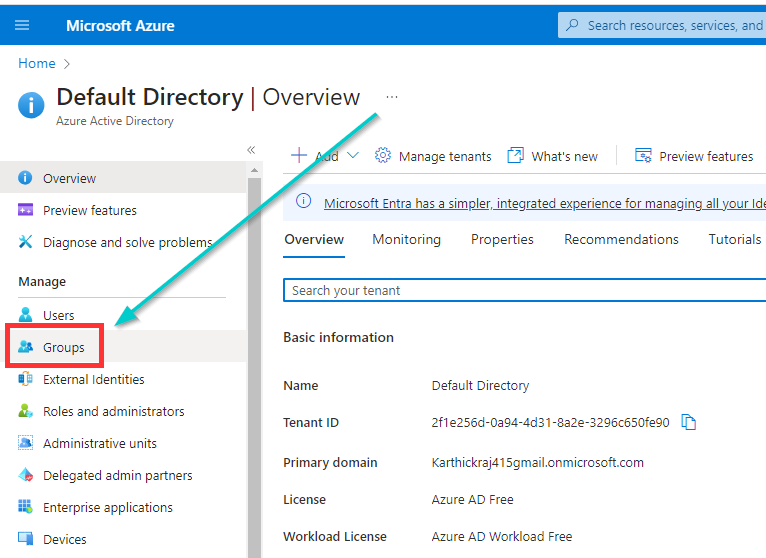Switch to the Properties tab
The height and width of the screenshot is (558, 766).
click(502, 239)
